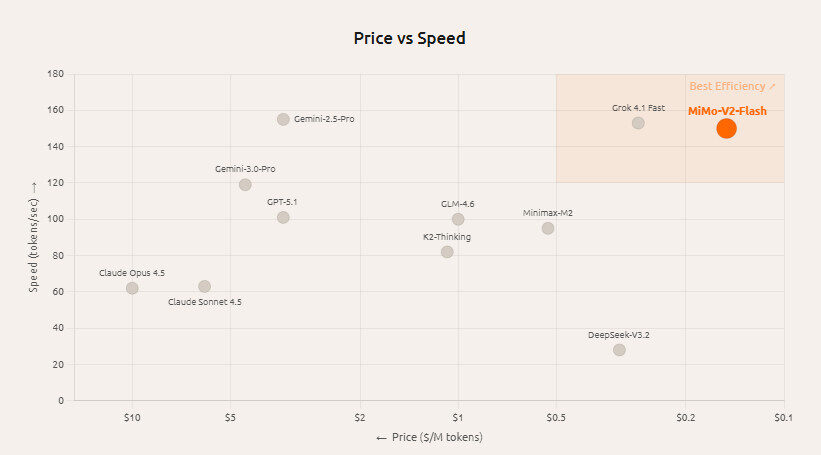Screen dimensions: 821x455
Task: Click the orange MiMo-V2-Flash data point
Action: tap(726, 128)
